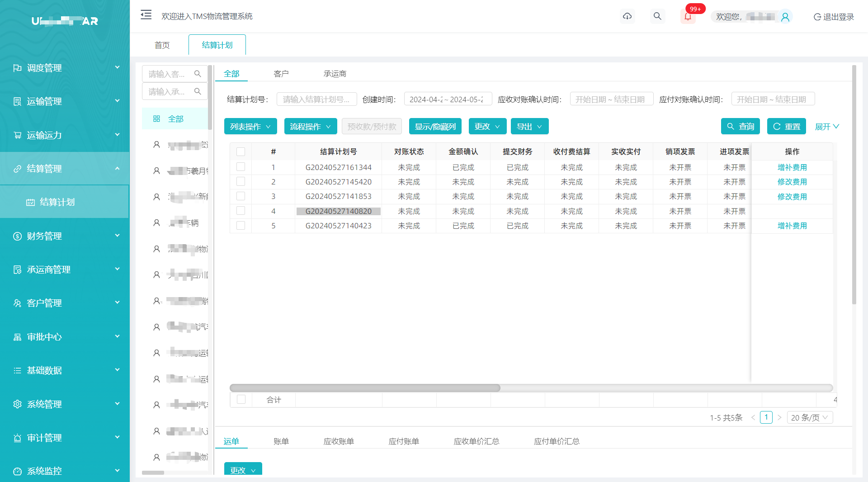Screen dimensions: 868x482
Task: Click the 退出登录 logout link
Action: click(x=834, y=17)
